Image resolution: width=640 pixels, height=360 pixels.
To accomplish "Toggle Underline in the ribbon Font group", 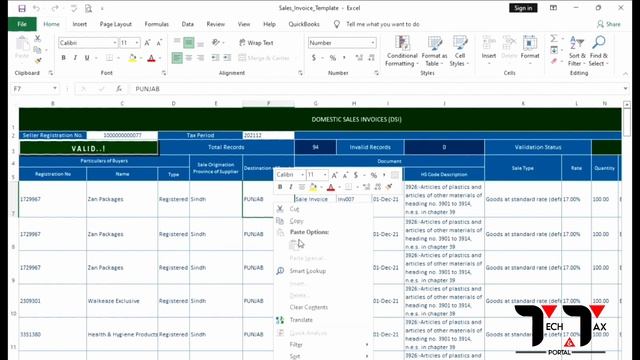I will [x=87, y=58].
